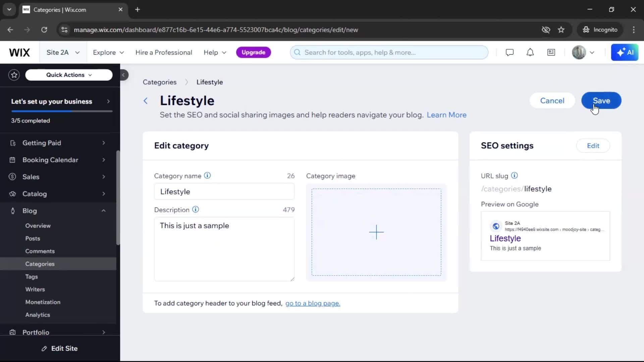Open the notifications bell

point(530,52)
